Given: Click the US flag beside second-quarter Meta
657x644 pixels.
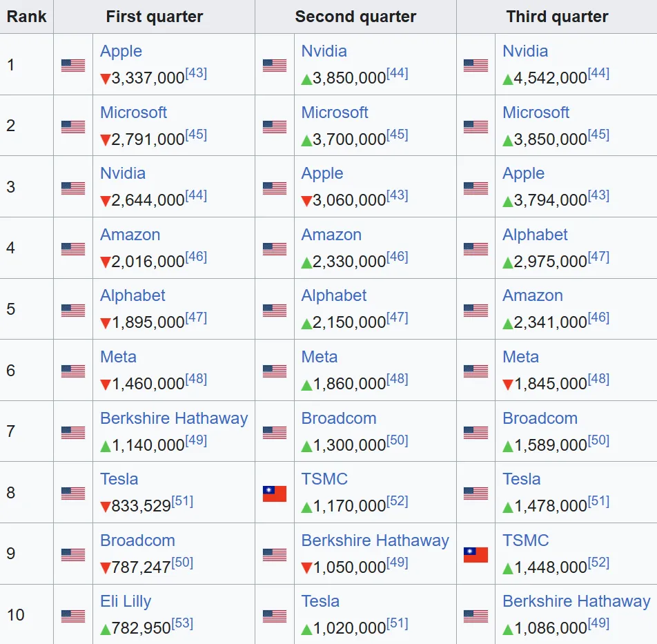Looking at the screenshot, I should (275, 371).
